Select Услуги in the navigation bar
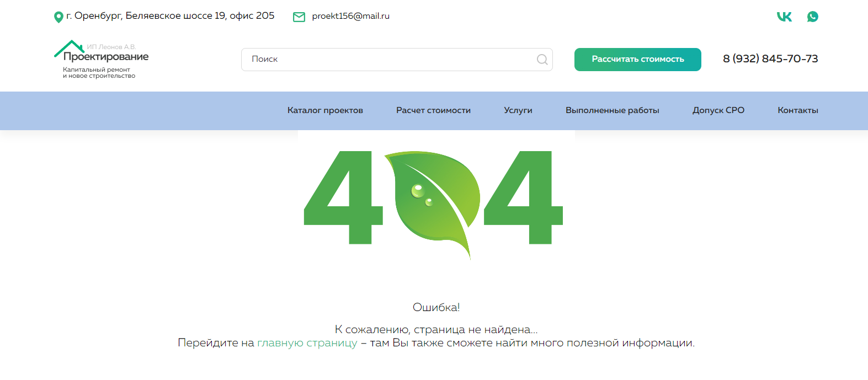Viewport: 868px width, 380px height. 518,110
